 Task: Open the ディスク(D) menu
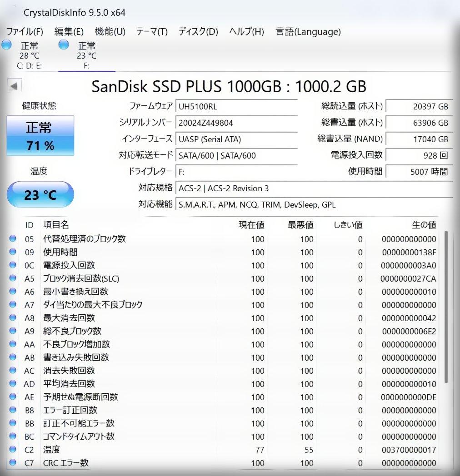[198, 32]
